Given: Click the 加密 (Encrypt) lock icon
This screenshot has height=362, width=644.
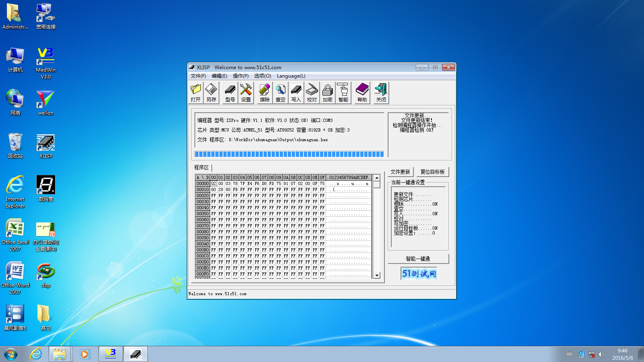Looking at the screenshot, I should (x=328, y=93).
